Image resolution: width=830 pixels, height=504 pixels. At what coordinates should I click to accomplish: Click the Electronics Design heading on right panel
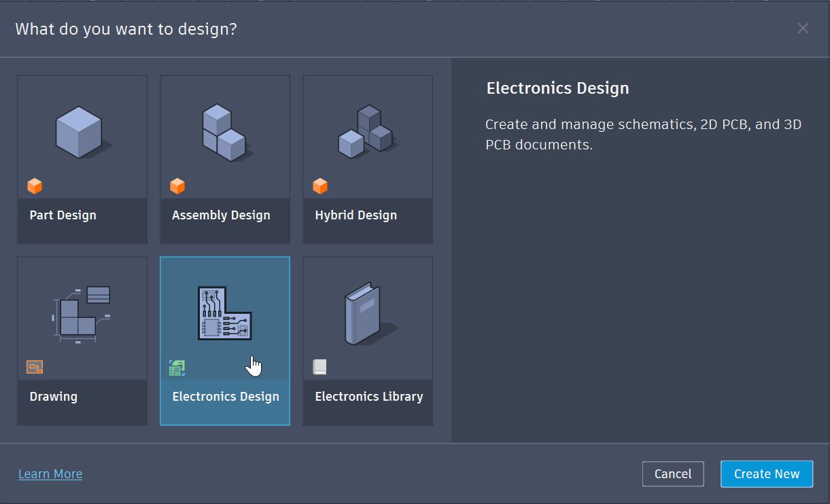point(557,88)
